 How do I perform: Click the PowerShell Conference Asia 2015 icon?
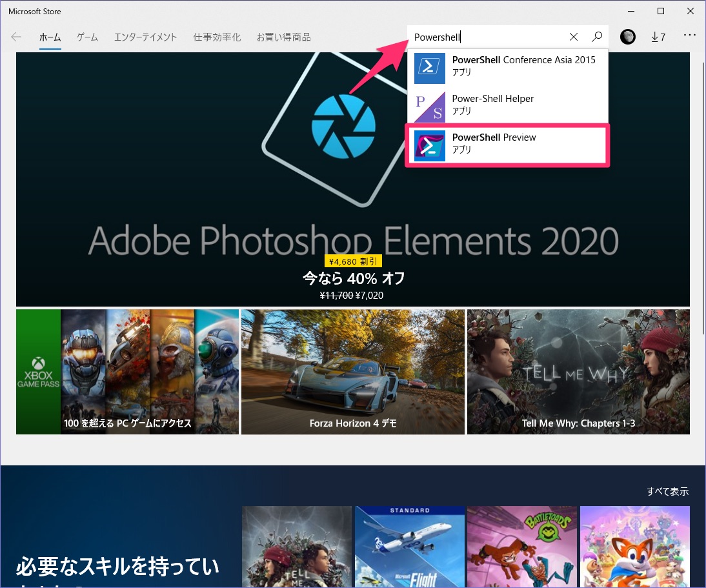coord(430,68)
